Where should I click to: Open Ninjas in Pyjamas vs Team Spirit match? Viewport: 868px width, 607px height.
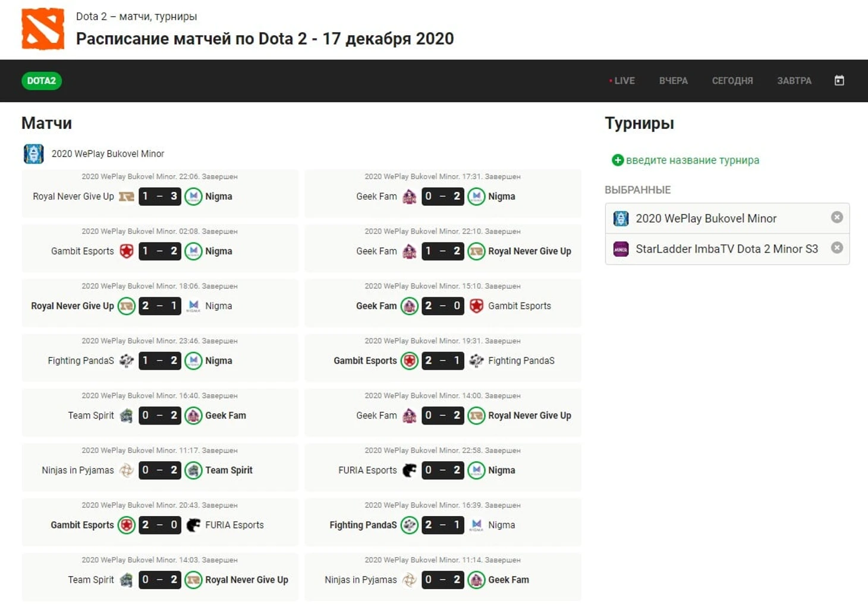pyautogui.click(x=159, y=470)
